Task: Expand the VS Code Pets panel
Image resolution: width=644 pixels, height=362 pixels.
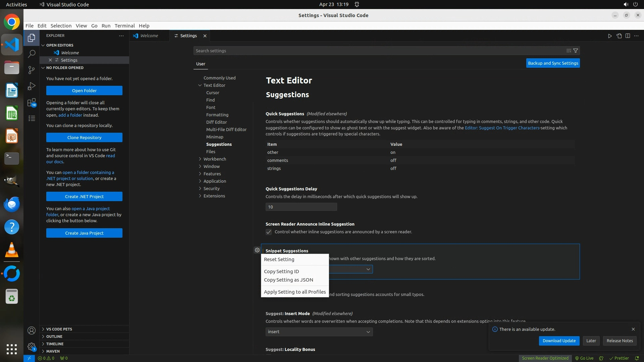Action: click(x=59, y=329)
